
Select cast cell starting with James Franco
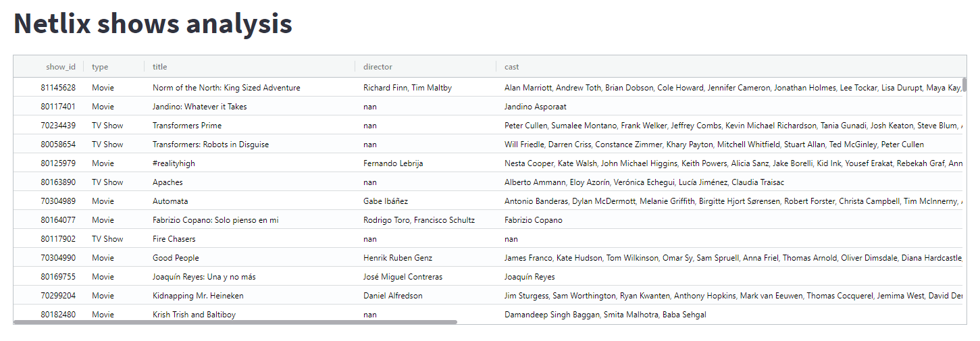(x=729, y=258)
